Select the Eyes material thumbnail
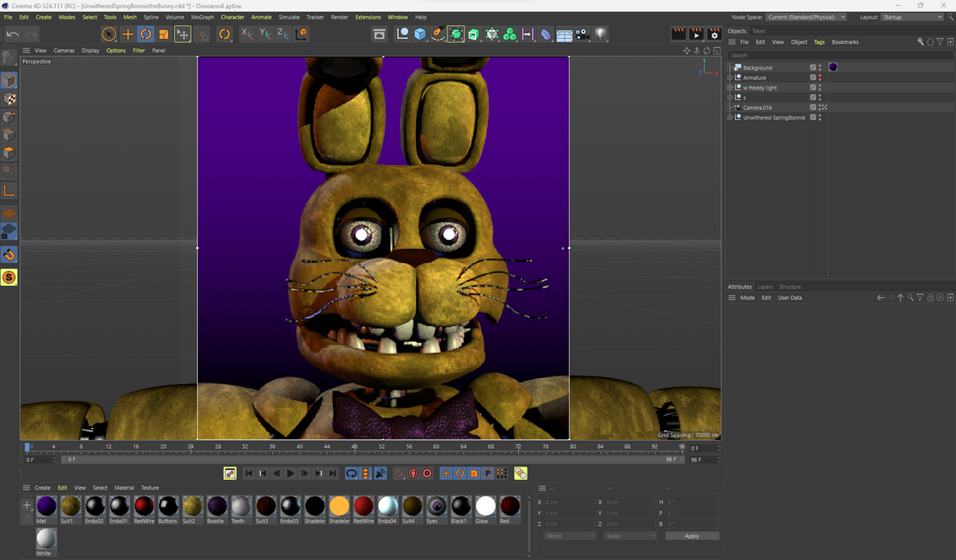This screenshot has height=560, width=956. 437,505
